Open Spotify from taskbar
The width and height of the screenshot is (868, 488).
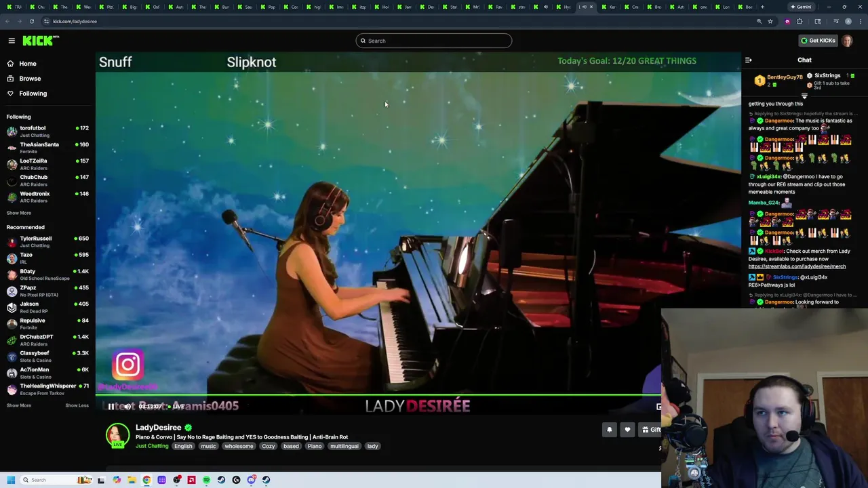pos(206,480)
